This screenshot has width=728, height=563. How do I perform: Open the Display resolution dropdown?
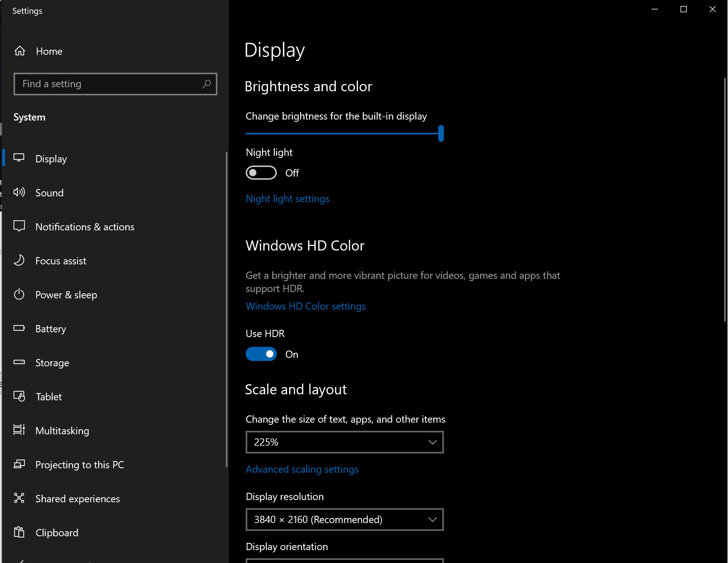(344, 519)
